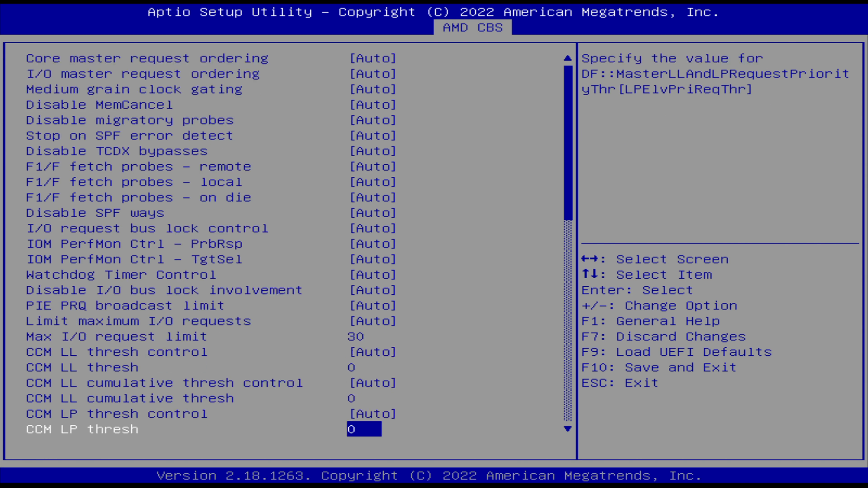Click the 'Specify the value for' help text
The height and width of the screenshot is (488, 868).
pyautogui.click(x=672, y=58)
